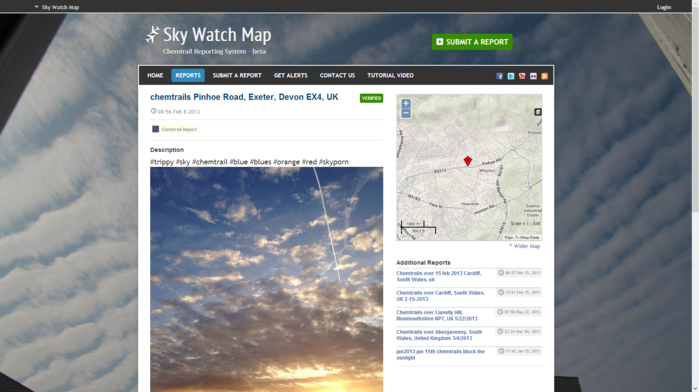Open the YouTube social icon
Viewport: 699px width, 392px height.
[x=522, y=76]
